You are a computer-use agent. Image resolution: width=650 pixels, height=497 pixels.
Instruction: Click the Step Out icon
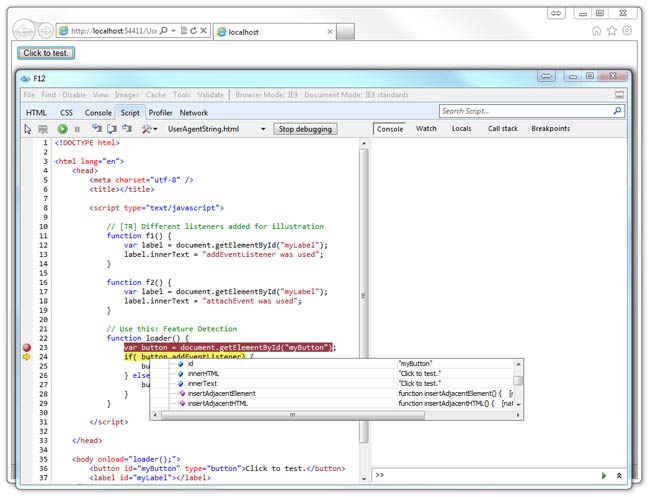click(126, 129)
